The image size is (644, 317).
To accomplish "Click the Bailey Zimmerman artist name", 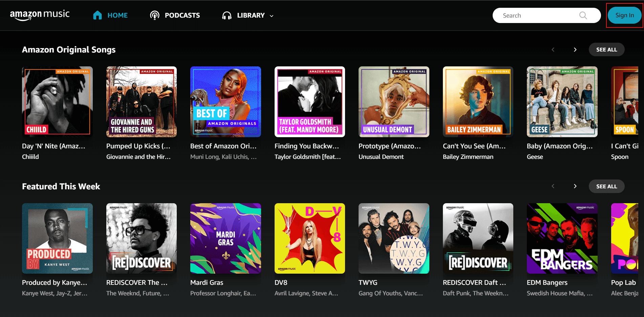I will click(x=468, y=157).
